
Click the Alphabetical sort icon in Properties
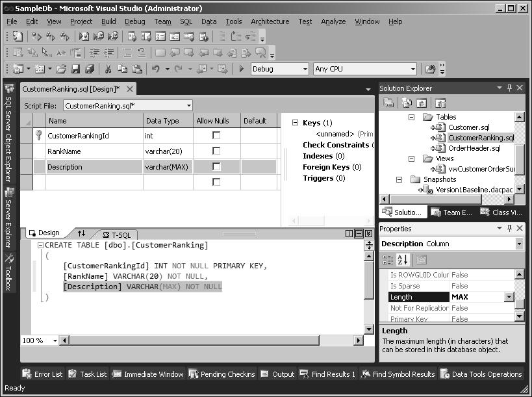[x=402, y=260]
